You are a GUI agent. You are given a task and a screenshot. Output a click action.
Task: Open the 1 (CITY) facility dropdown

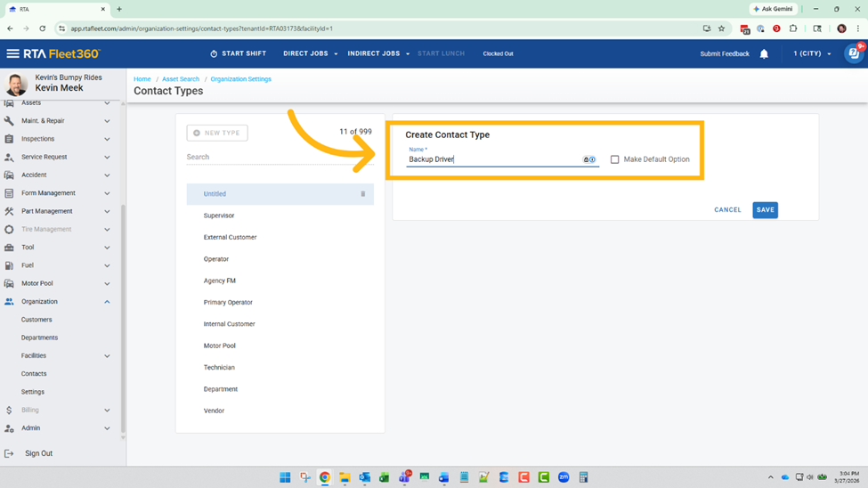click(812, 54)
